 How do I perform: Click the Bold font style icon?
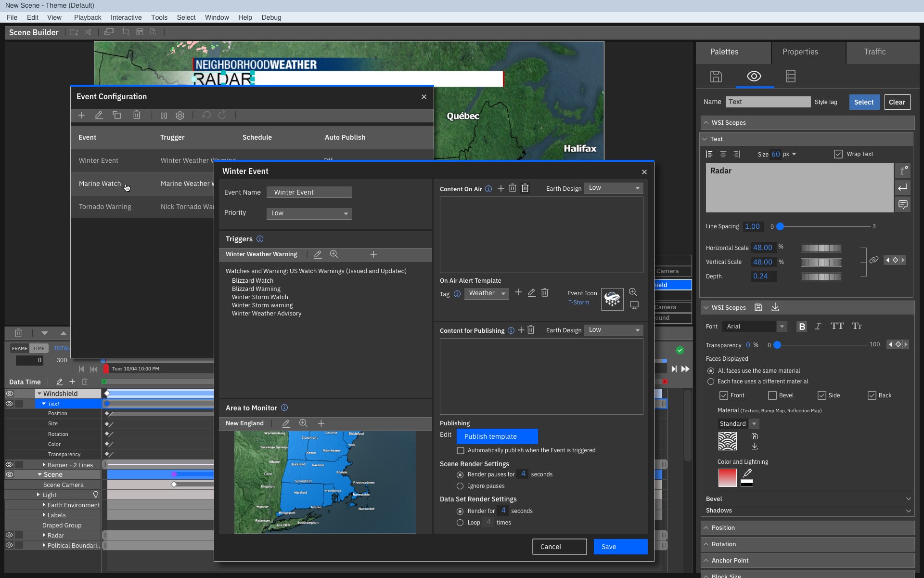(802, 327)
